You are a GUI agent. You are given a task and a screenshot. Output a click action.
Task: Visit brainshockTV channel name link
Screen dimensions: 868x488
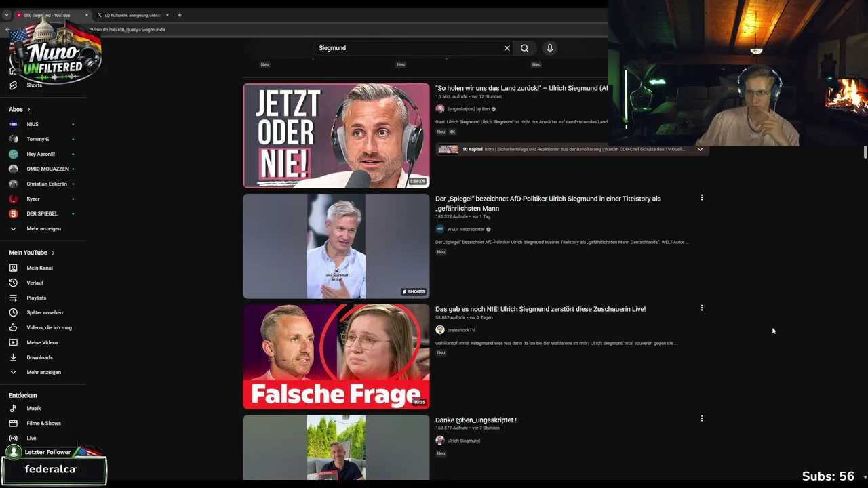click(x=461, y=330)
